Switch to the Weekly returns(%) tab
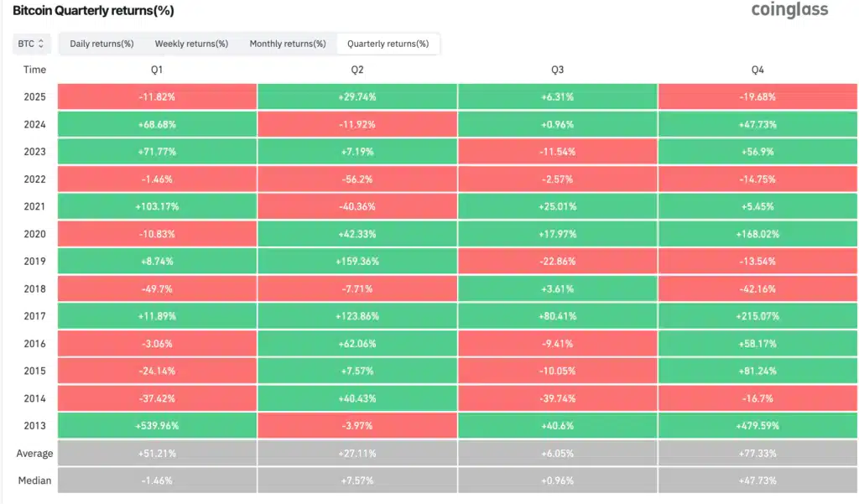The image size is (859, 504). 190,44
